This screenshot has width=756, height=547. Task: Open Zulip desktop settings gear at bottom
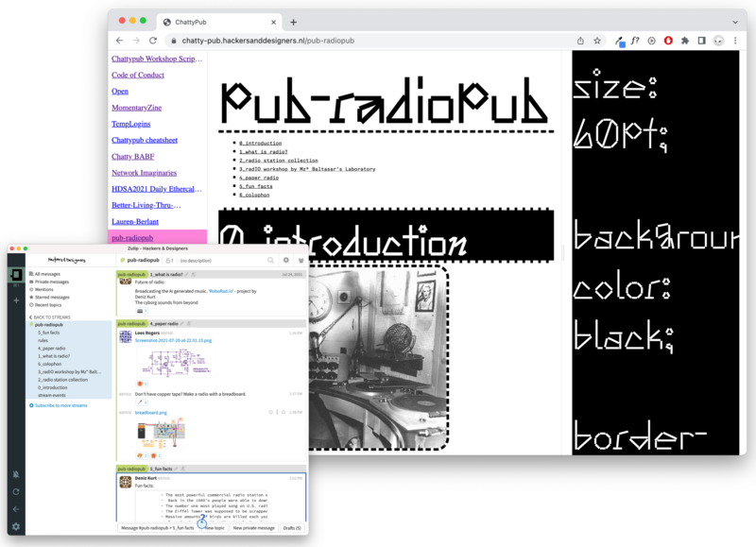coord(16,526)
